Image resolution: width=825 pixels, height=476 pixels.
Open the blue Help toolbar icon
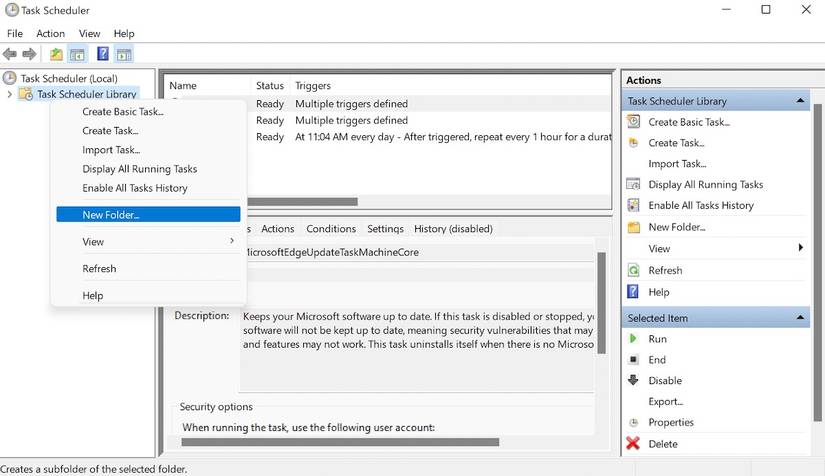click(x=103, y=54)
